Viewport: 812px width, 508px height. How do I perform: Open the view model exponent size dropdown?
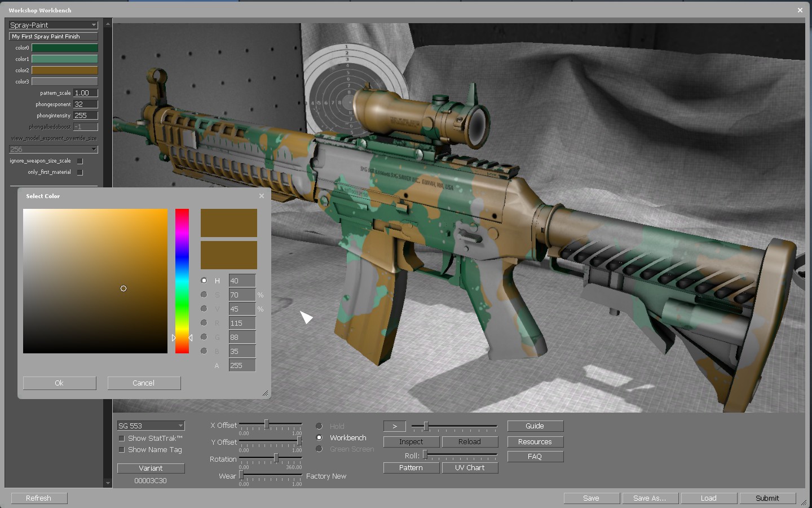(x=54, y=149)
